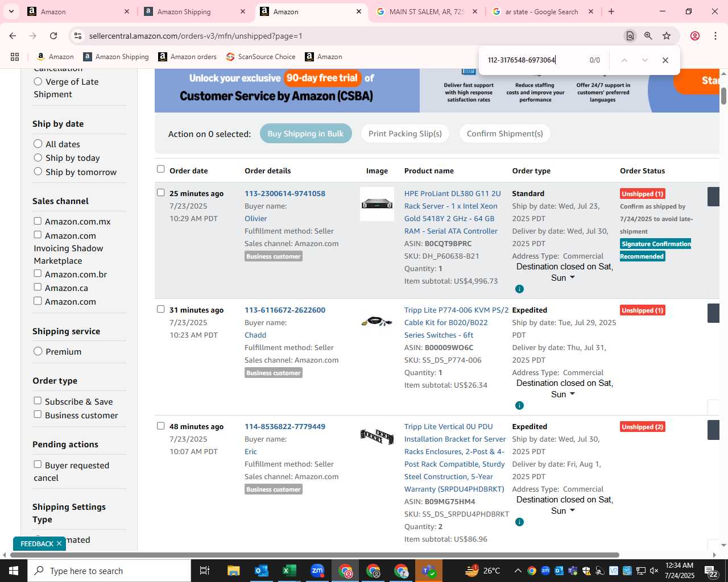This screenshot has height=582, width=728.
Task: Click Confirm Shipment(s) button
Action: tap(505, 134)
